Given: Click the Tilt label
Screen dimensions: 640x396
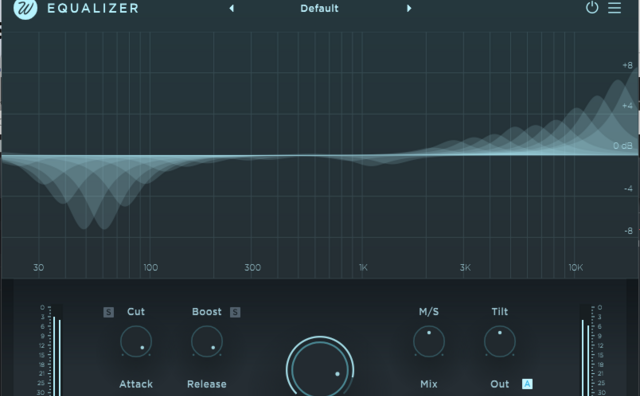Looking at the screenshot, I should (500, 312).
